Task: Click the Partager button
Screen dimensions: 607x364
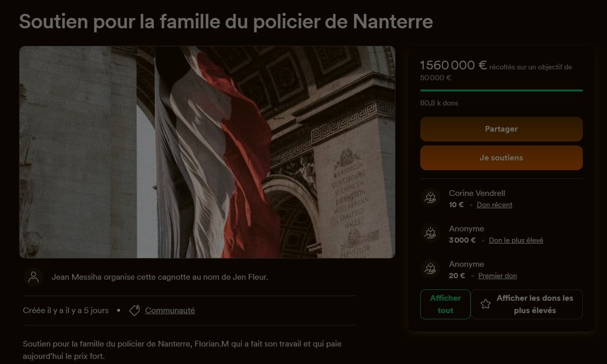Action: coord(502,129)
